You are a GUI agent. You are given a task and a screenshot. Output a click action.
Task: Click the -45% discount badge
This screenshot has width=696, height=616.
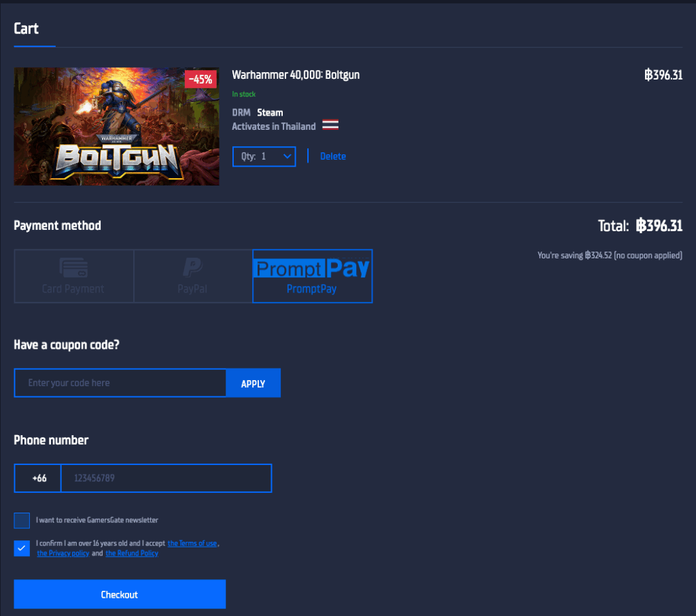pyautogui.click(x=201, y=80)
